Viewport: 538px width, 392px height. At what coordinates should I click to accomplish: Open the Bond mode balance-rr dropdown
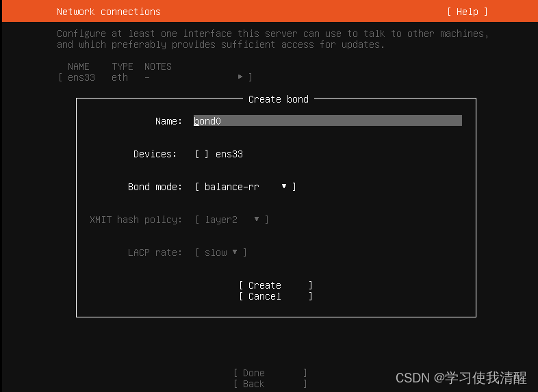click(x=246, y=187)
